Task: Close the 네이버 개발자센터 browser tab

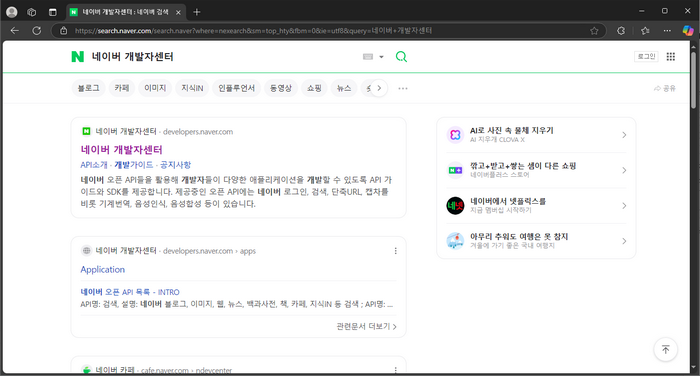Action: pyautogui.click(x=178, y=13)
